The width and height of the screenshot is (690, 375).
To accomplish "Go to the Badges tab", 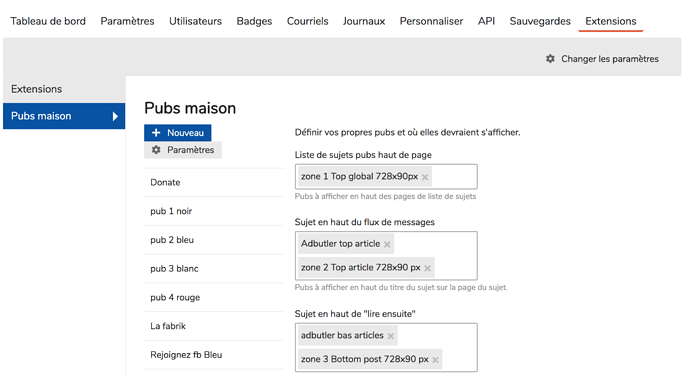I will click(x=254, y=21).
